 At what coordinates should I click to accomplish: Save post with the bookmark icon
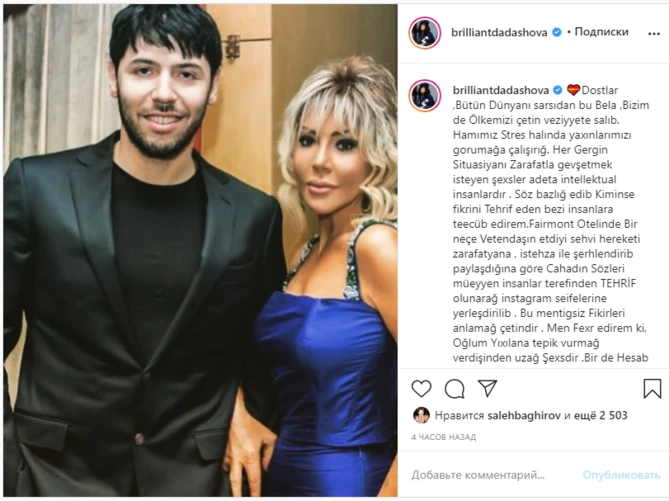[652, 388]
